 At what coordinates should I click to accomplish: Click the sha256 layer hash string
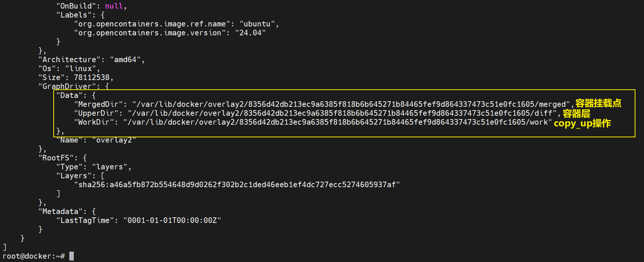(x=237, y=185)
